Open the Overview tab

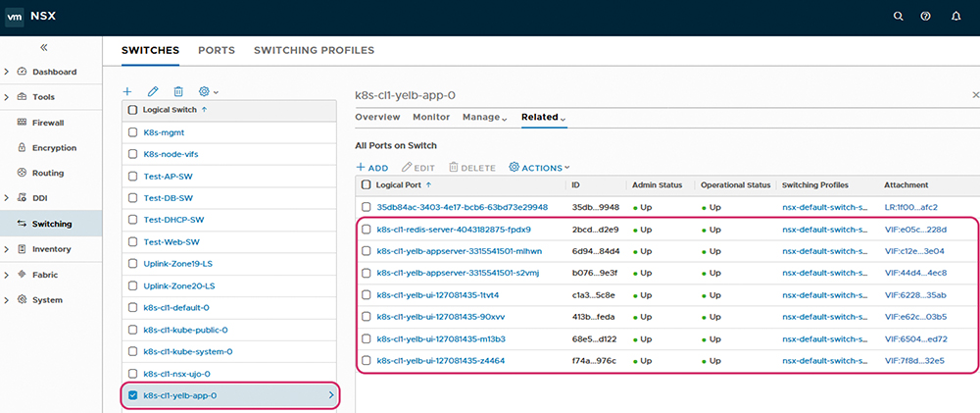[x=377, y=117]
